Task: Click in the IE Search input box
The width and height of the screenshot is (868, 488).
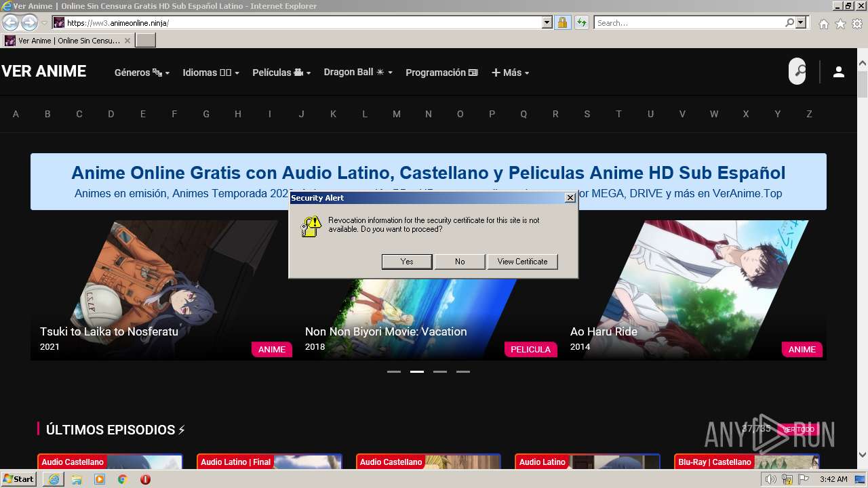Action: [688, 22]
